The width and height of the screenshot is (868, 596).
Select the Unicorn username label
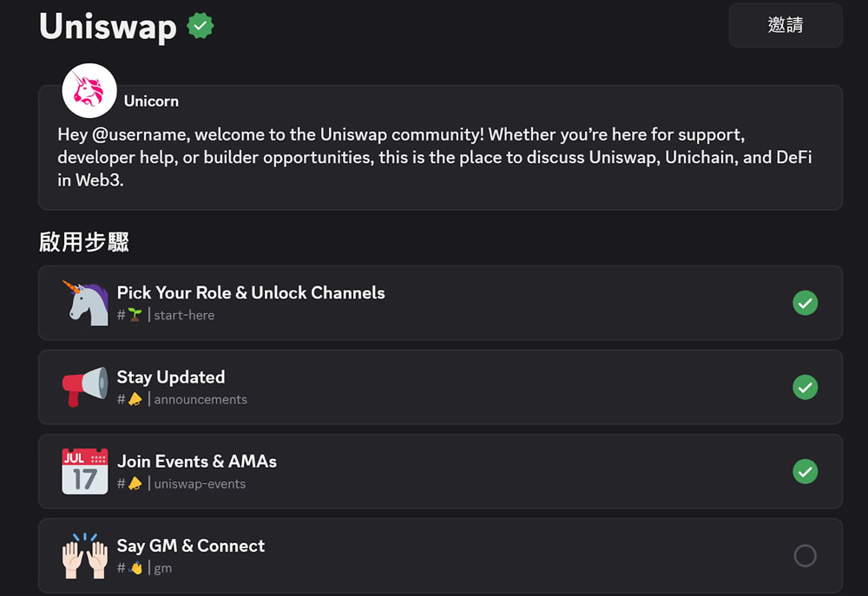coord(151,101)
